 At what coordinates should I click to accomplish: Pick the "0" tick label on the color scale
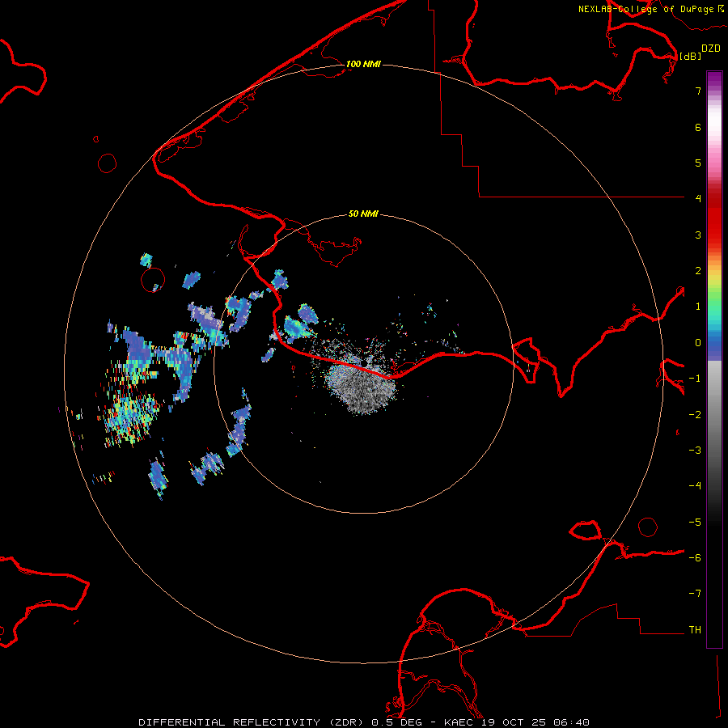tap(698, 343)
